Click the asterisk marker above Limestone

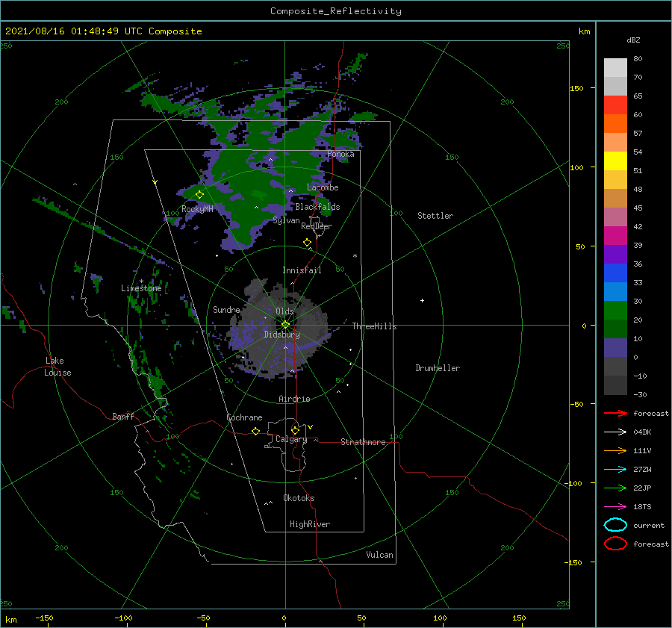[x=141, y=282]
